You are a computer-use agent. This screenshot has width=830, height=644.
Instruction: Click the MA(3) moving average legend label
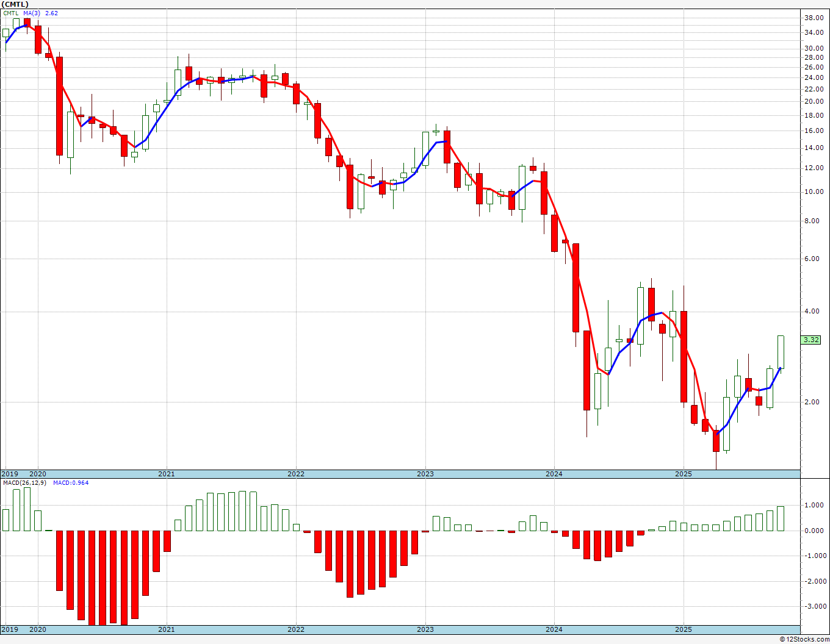(32, 13)
